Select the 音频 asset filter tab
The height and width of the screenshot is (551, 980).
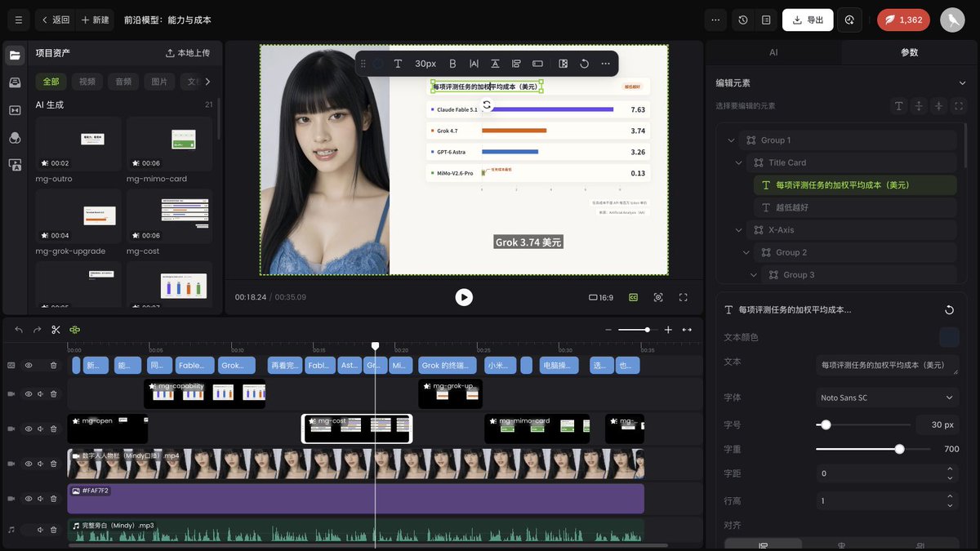(123, 82)
